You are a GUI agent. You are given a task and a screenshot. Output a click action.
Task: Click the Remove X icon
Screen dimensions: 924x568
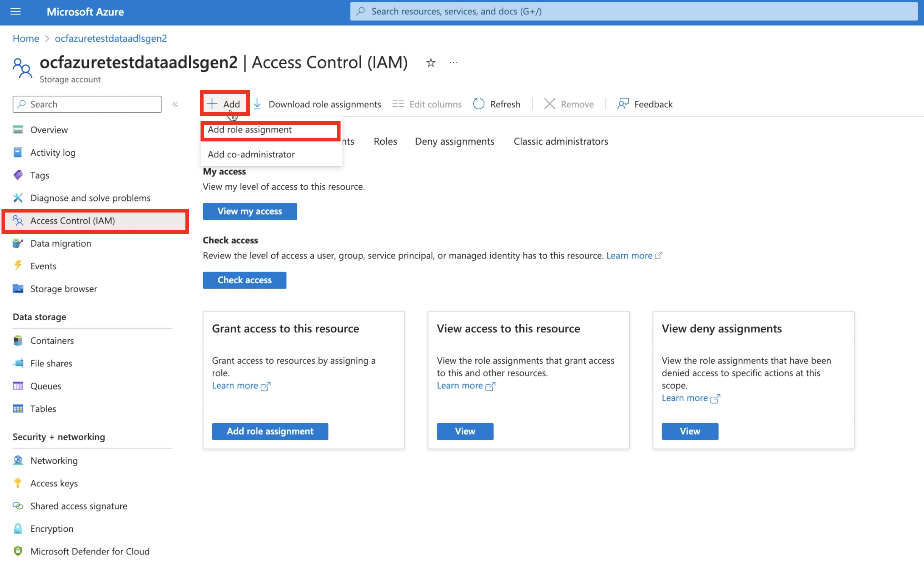[x=549, y=104]
